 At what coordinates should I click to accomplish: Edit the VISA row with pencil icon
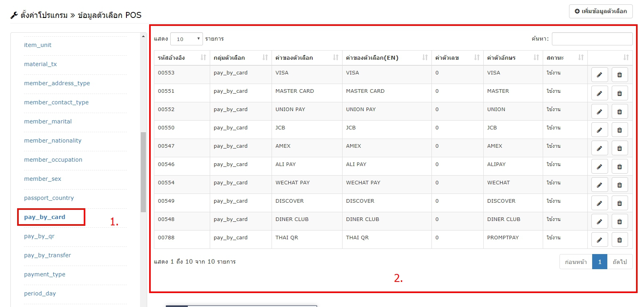[x=599, y=75]
